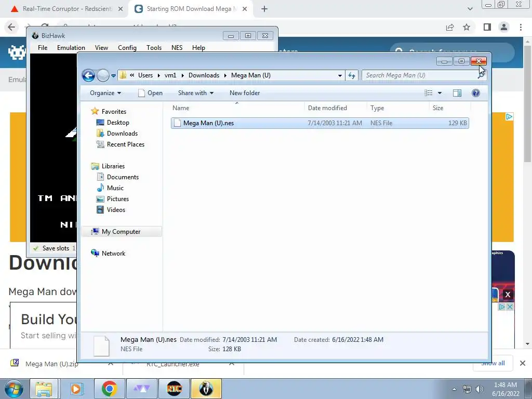
Task: Click the Explorer forward navigation arrow
Action: point(103,75)
